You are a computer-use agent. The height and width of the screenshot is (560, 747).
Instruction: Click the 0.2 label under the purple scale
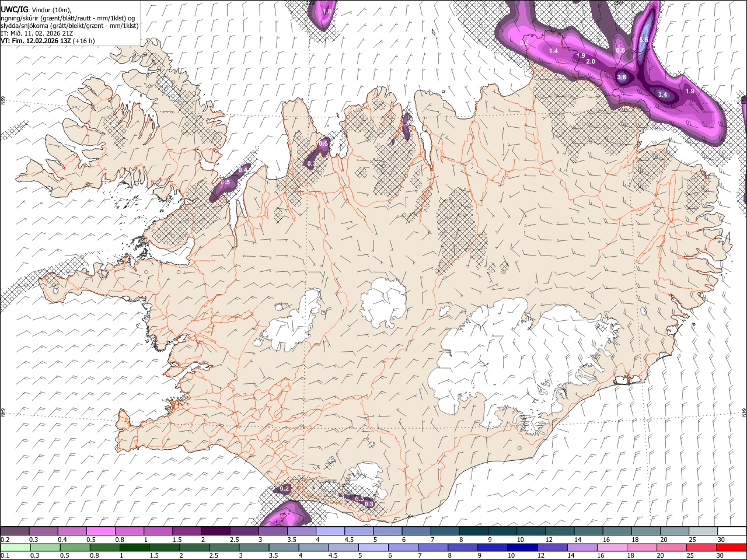[x=5, y=540]
